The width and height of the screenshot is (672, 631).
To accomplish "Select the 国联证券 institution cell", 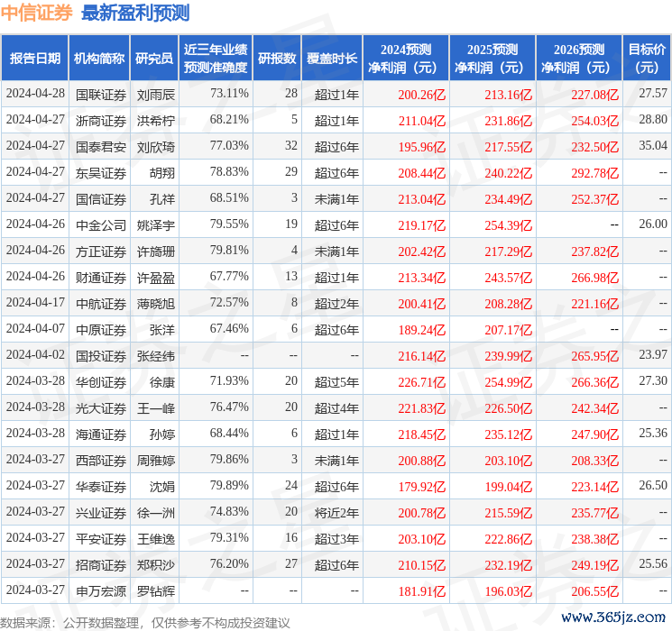I will tap(101, 95).
